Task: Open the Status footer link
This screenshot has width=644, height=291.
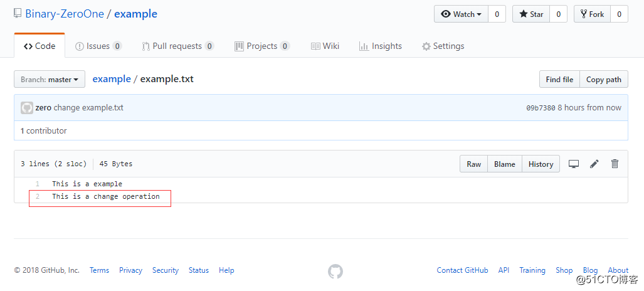Action: 199,270
